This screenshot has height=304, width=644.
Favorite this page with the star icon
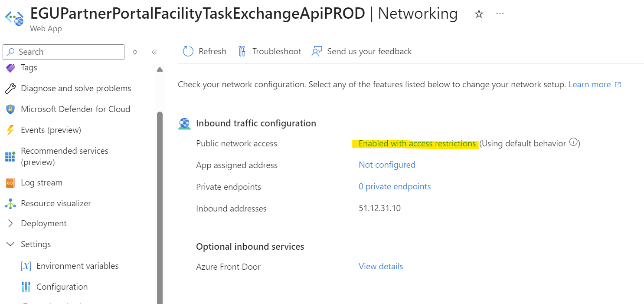point(479,14)
